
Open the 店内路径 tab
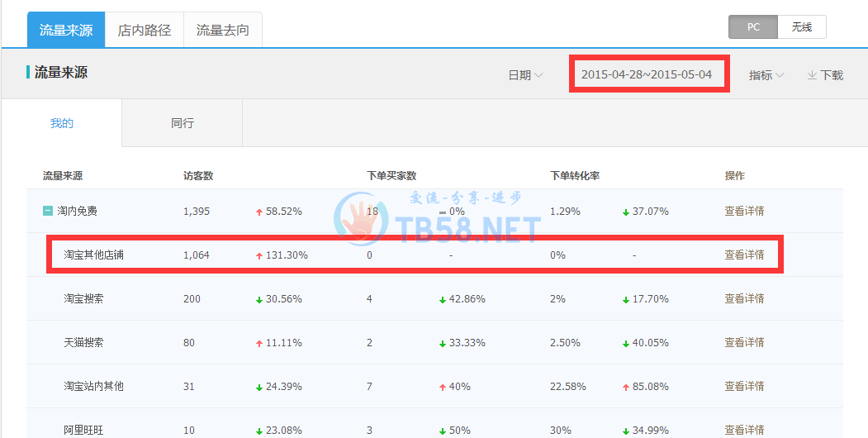click(x=145, y=31)
